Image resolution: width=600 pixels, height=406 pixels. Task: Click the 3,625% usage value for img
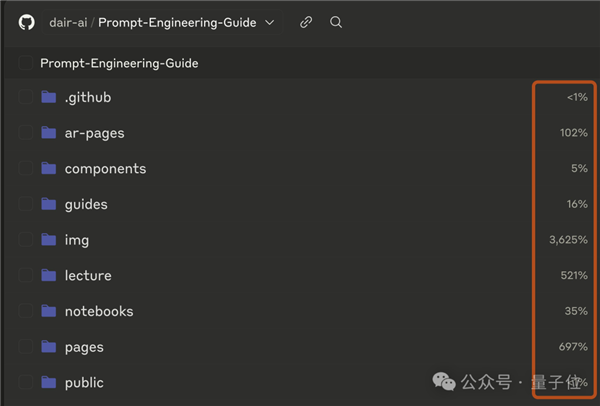coord(568,240)
